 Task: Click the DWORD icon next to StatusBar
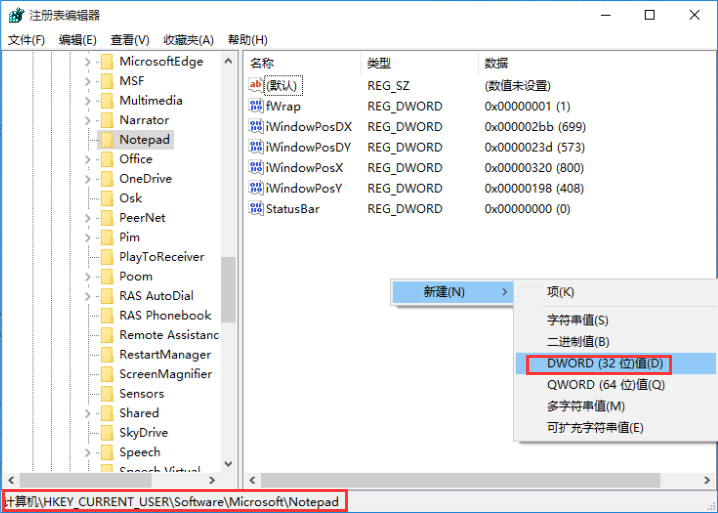[256, 209]
